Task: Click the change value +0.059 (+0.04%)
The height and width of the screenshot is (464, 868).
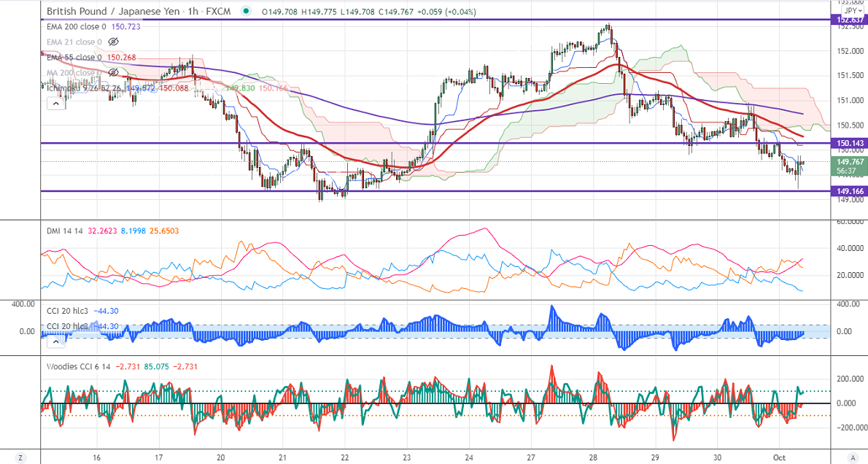Action: pyautogui.click(x=445, y=12)
